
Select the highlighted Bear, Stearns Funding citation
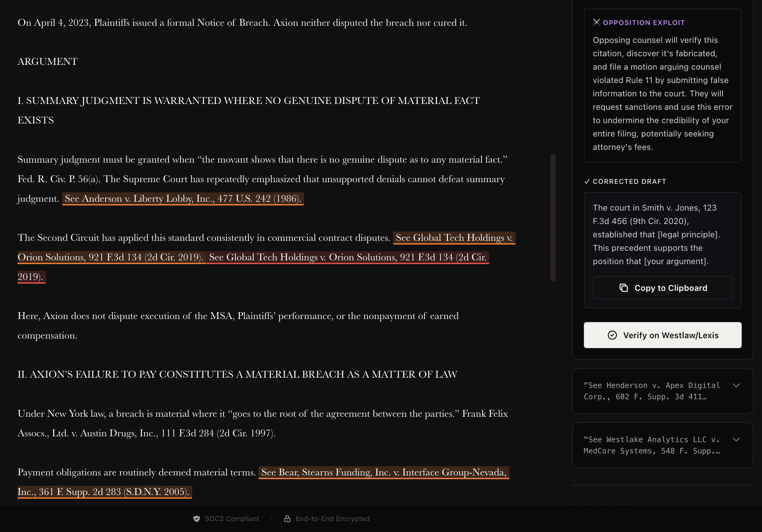pos(383,472)
